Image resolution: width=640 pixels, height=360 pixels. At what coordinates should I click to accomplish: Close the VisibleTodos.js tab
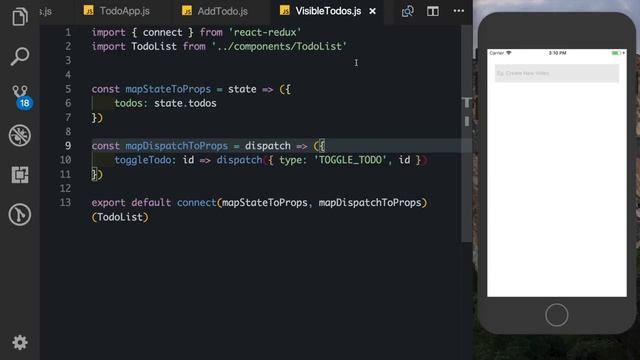click(x=372, y=11)
